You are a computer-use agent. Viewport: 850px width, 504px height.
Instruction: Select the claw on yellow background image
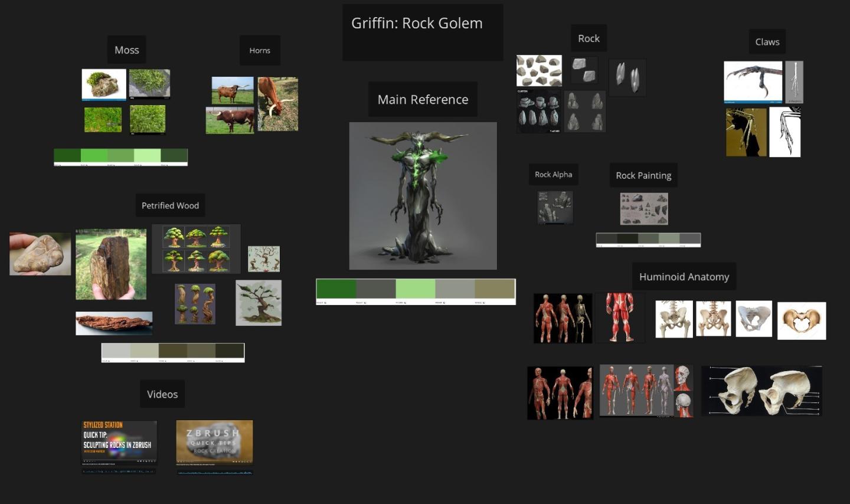tap(746, 132)
